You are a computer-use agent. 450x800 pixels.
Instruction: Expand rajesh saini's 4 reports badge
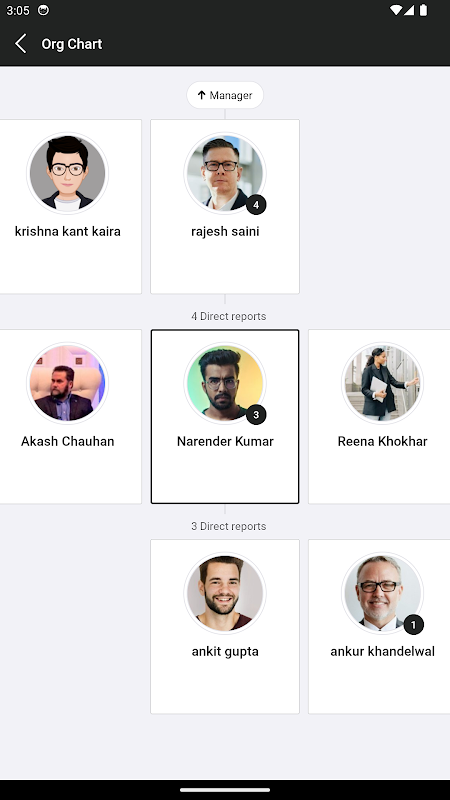[x=256, y=205]
